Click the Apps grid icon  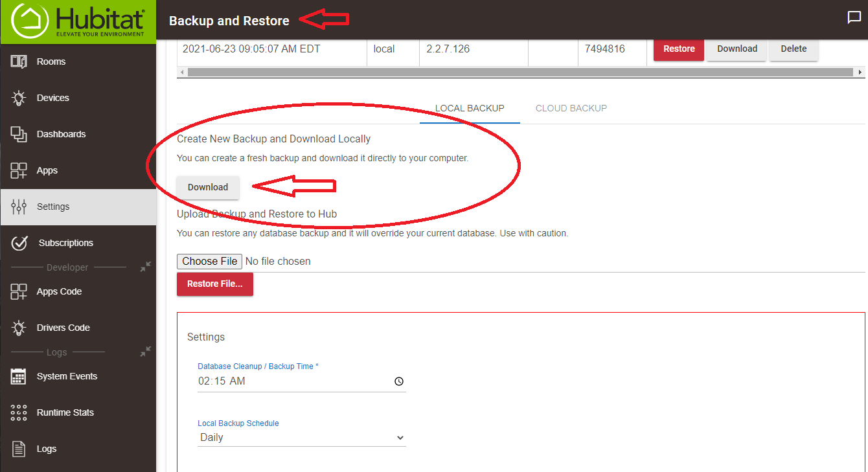[19, 170]
